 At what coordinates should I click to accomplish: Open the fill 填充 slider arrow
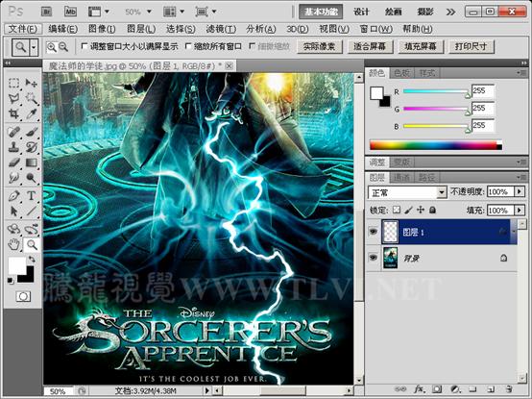[520, 211]
